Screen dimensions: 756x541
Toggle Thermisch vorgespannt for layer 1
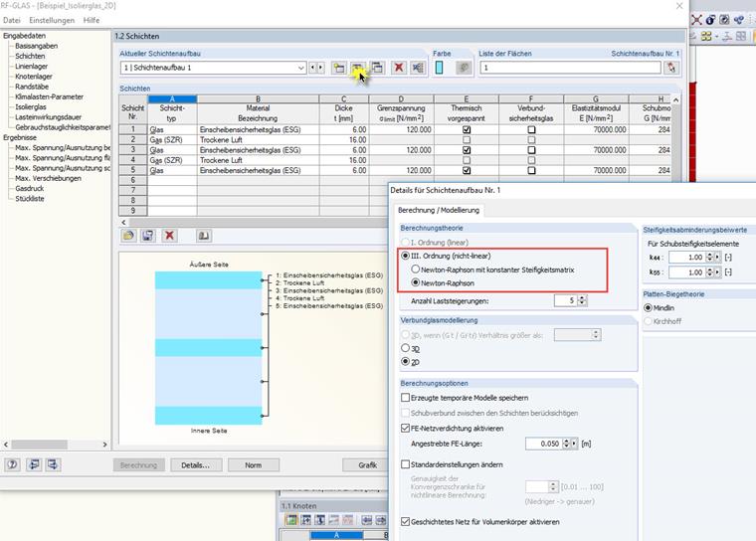point(467,129)
